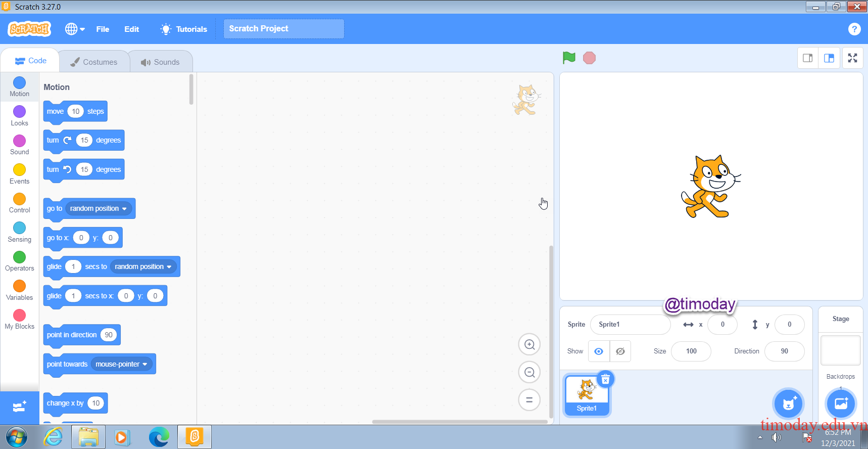This screenshot has height=449, width=868.
Task: Select the Motion block category
Action: (x=19, y=86)
